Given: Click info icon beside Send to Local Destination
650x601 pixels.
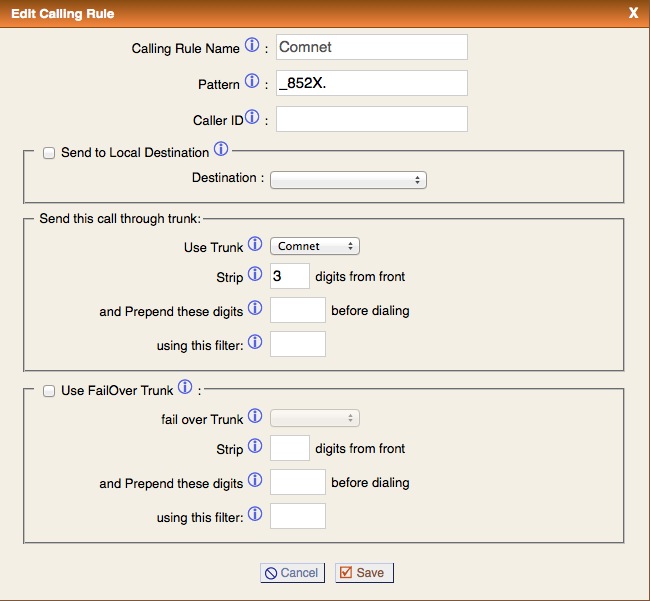Looking at the screenshot, I should click(221, 151).
